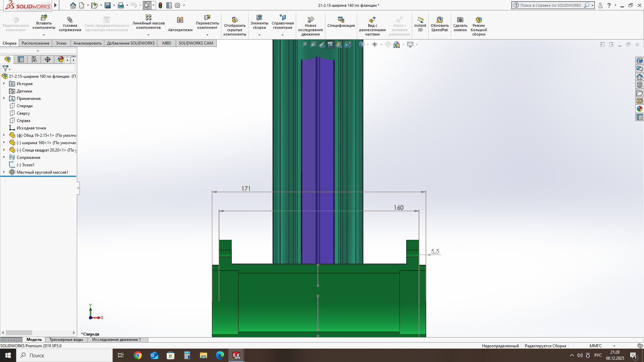Click the SOLIDWORKS help search field

click(x=550, y=5)
